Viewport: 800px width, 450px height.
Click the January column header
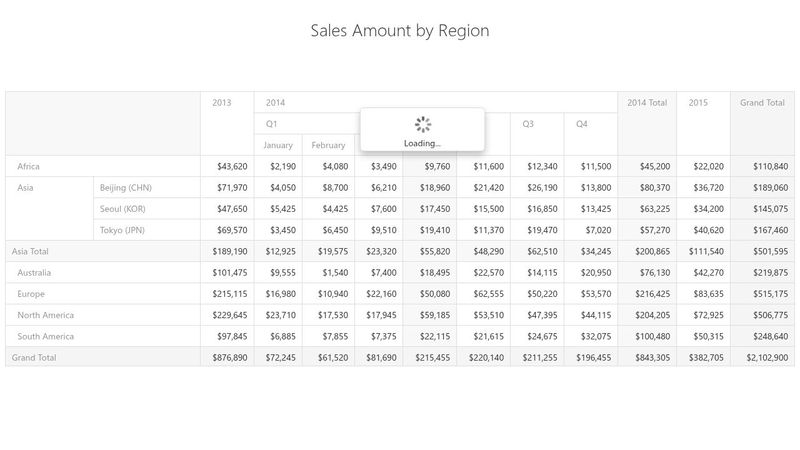pos(278,145)
